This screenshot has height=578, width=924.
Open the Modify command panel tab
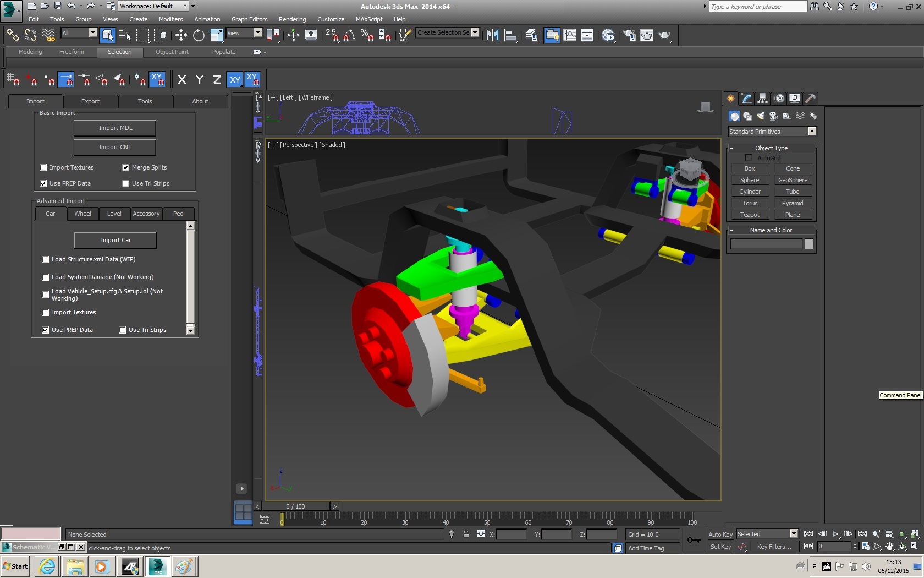click(746, 99)
